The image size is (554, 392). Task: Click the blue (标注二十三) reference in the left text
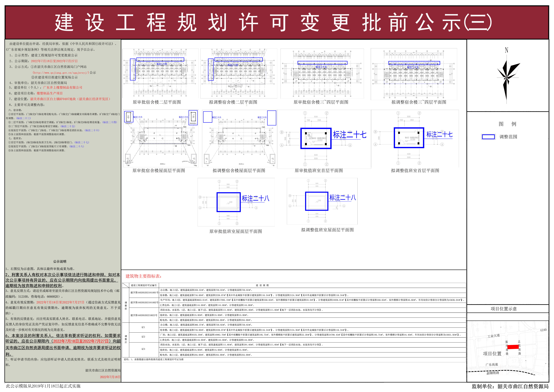click(x=24, y=118)
